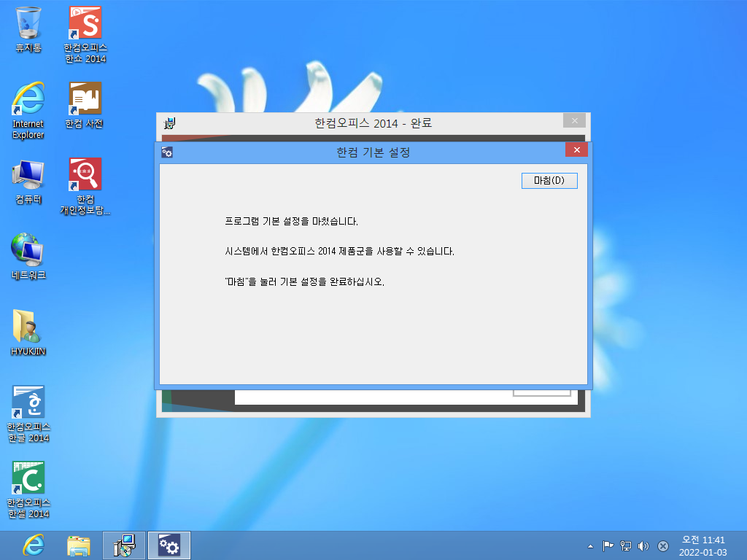This screenshot has width=747, height=560.
Task: Select the 한컴 개인정보탐... desktop shortcut
Action: tap(85, 187)
